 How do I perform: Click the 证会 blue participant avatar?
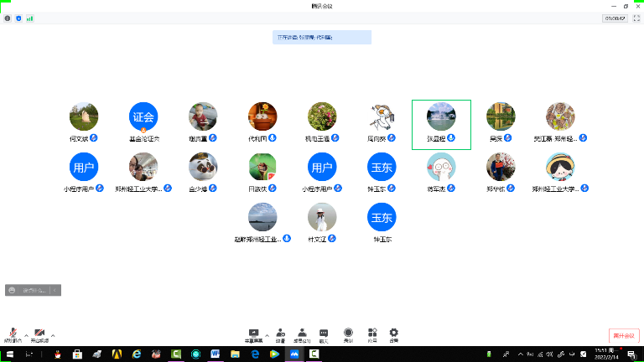click(x=143, y=117)
